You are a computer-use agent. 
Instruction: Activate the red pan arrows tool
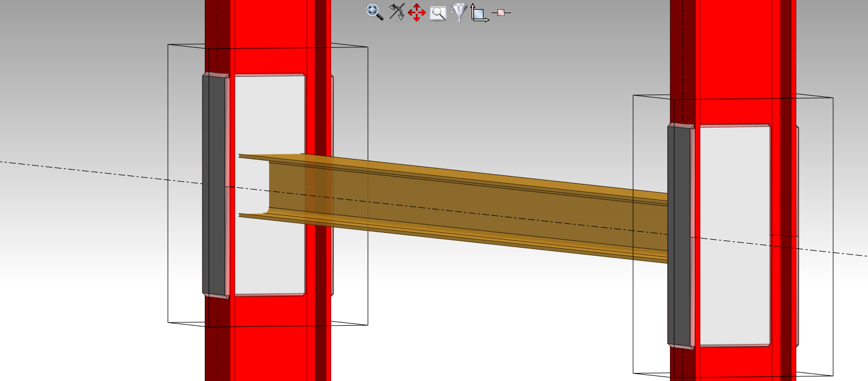click(417, 13)
